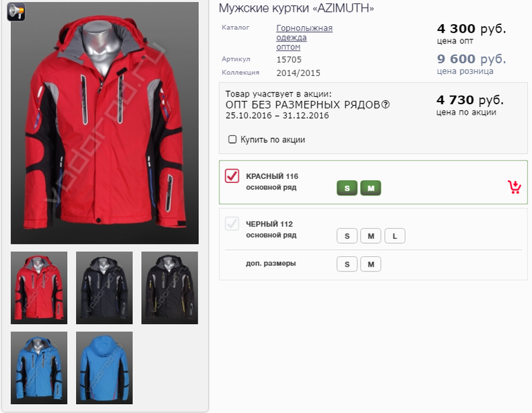Screen dimensions: 532x413
Task: Select additional size S under доп. размеры
Action: coord(347,264)
